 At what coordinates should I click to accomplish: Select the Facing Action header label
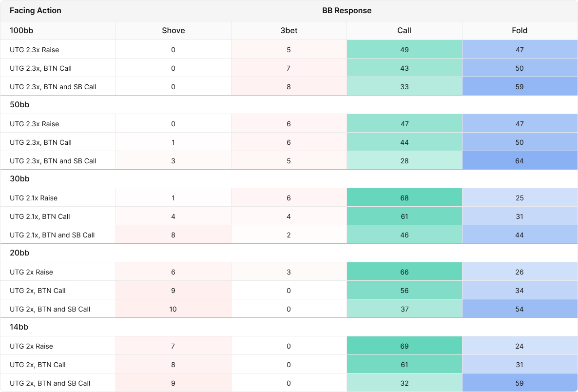pyautogui.click(x=36, y=11)
